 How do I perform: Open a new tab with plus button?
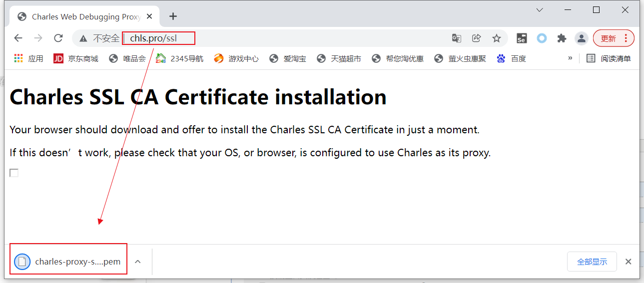(x=173, y=16)
